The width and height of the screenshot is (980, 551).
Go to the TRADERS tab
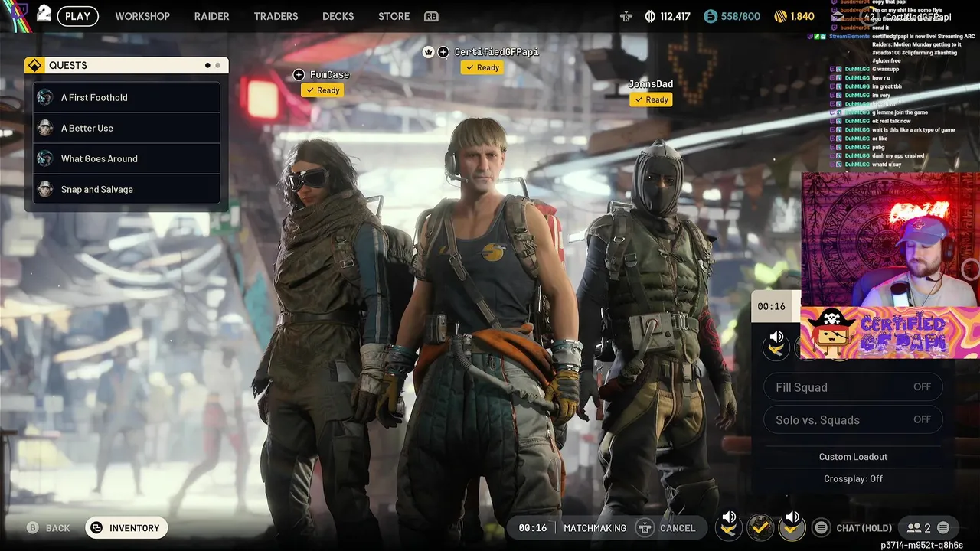click(x=276, y=16)
